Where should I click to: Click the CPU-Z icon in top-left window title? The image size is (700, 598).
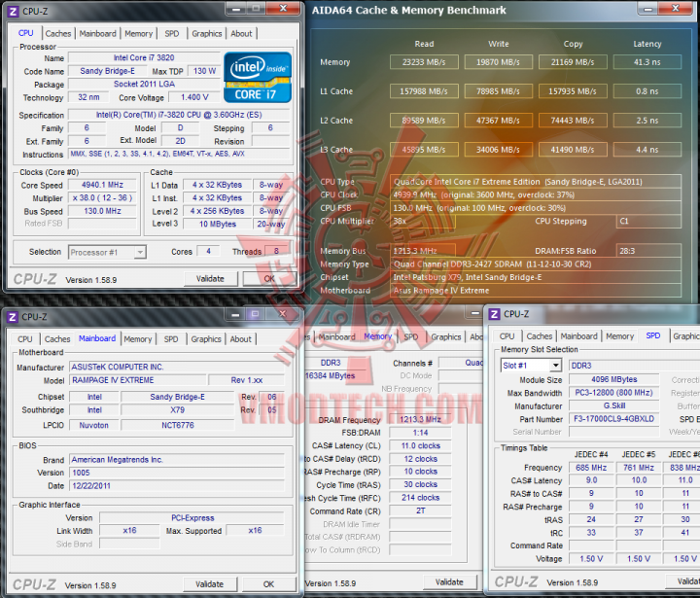[13, 12]
